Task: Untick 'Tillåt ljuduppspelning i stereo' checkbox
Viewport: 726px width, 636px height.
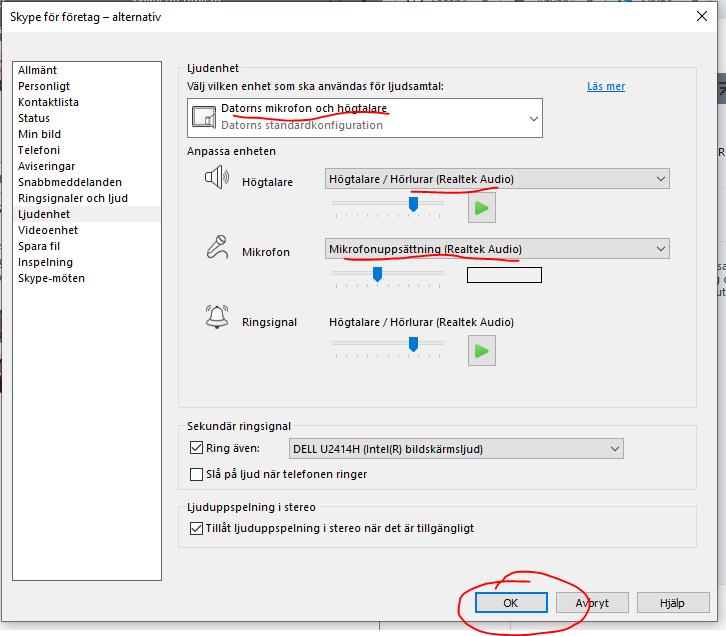Action: [196, 528]
